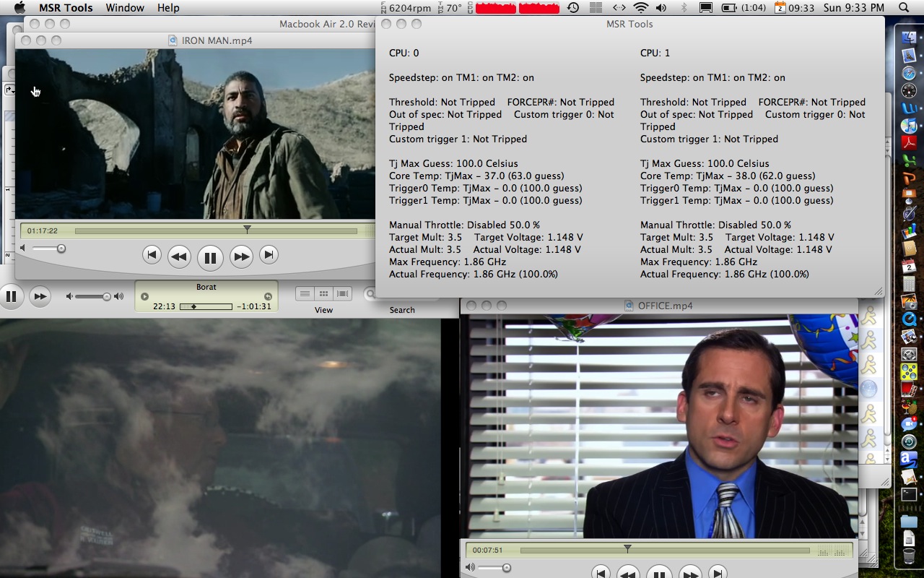The width and height of the screenshot is (924, 578).
Task: Click the iTunes low-volume speaker icon
Action: coord(70,296)
